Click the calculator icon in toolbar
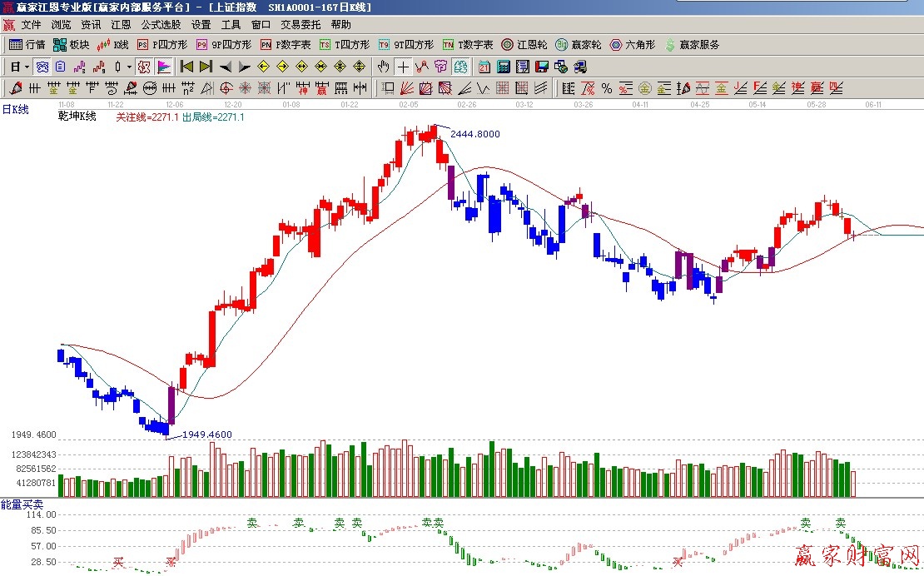This screenshot has height=576, width=924. (x=504, y=67)
